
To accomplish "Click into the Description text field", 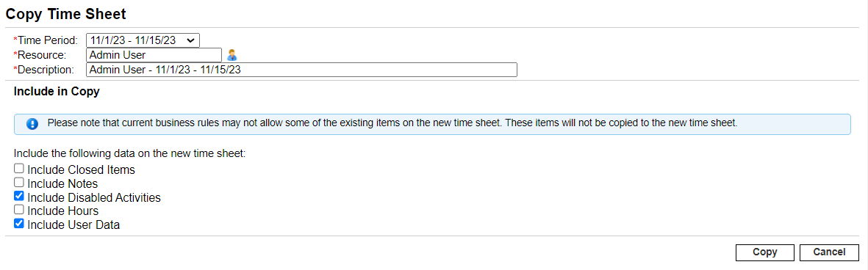I will (x=301, y=70).
